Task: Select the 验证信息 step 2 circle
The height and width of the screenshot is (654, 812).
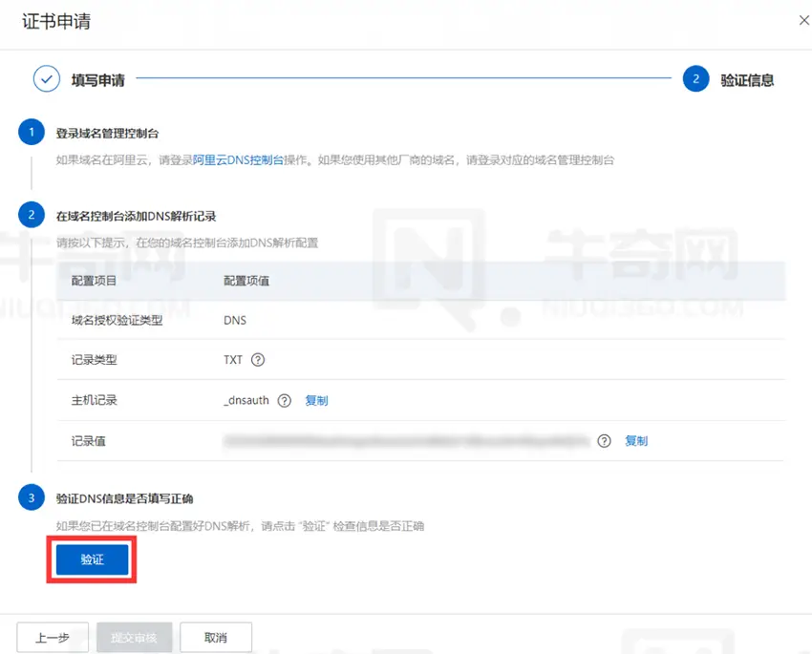Action: [696, 78]
